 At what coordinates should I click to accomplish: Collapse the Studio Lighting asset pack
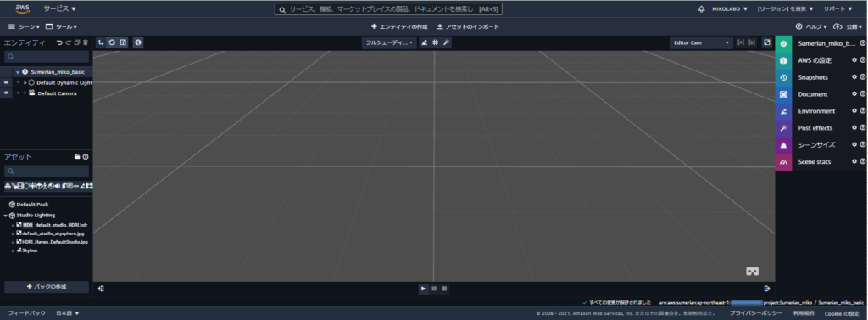pos(6,216)
